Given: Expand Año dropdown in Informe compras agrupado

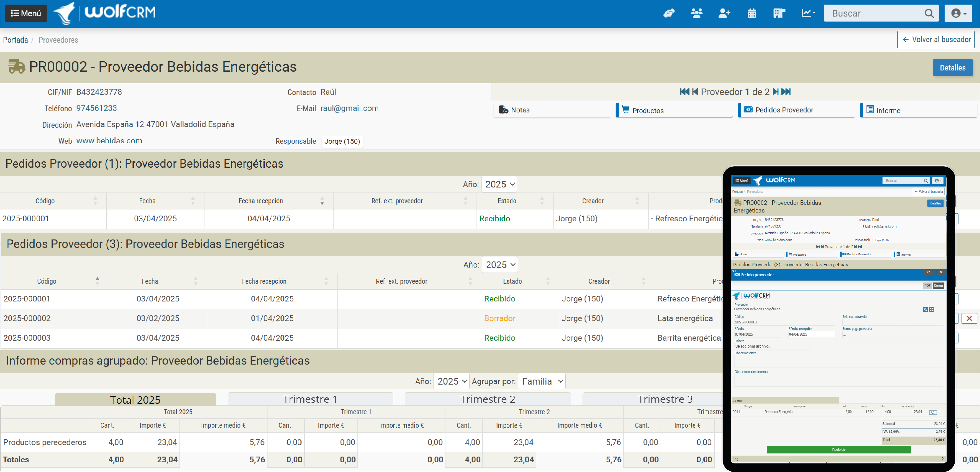Looking at the screenshot, I should 451,381.
